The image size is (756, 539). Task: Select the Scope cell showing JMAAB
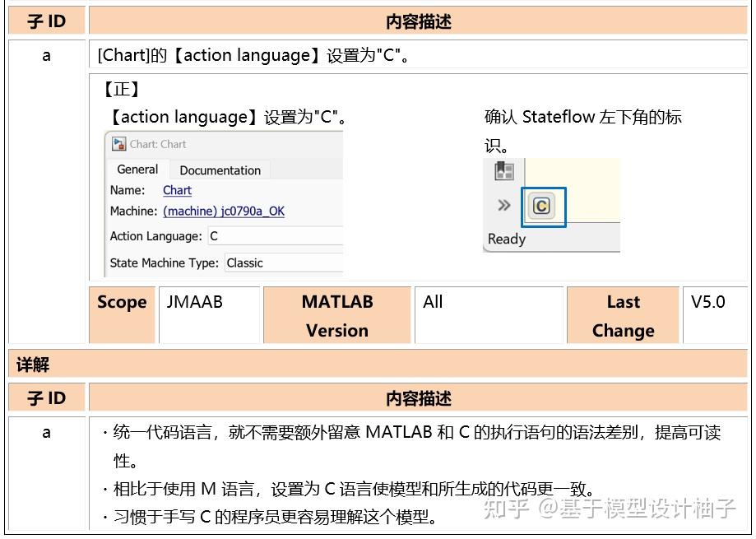tap(209, 303)
